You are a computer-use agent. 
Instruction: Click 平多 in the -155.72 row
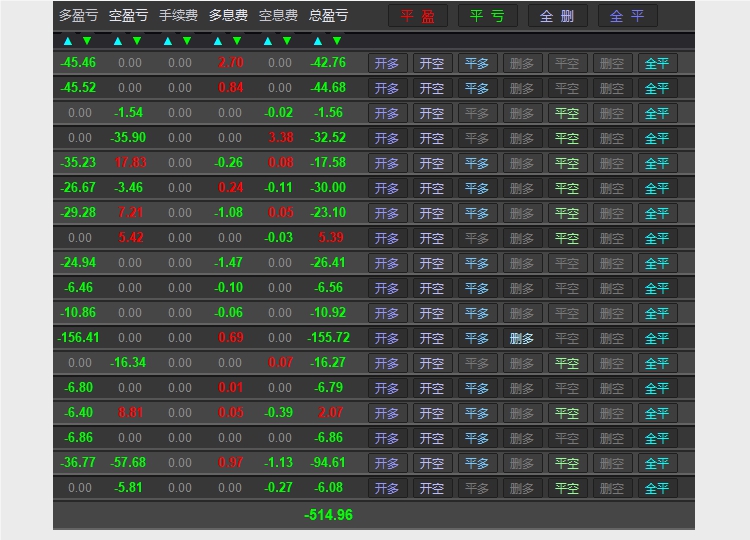point(477,338)
